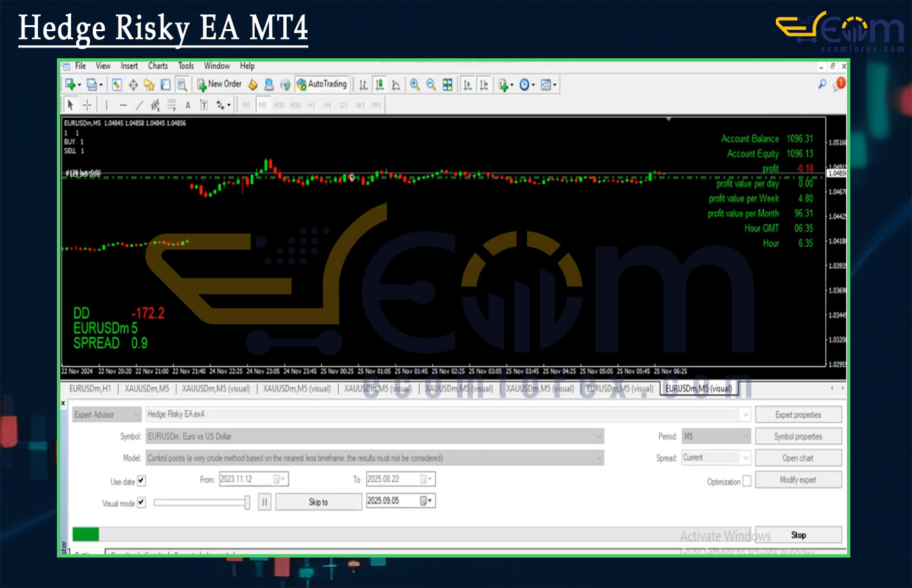Uncheck the Use date checkbox
This screenshot has height=588, width=912.
pos(141,481)
